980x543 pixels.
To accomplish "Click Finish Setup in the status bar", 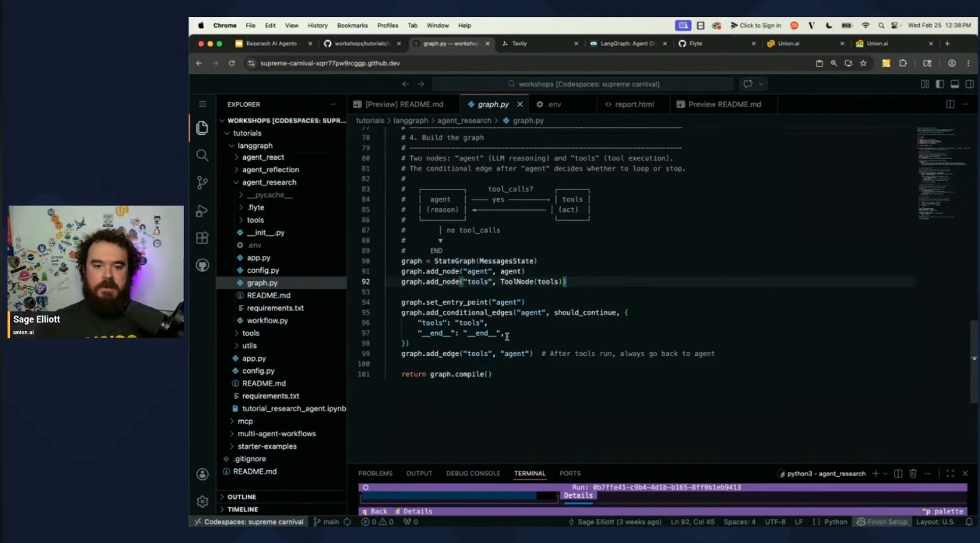I will point(883,522).
